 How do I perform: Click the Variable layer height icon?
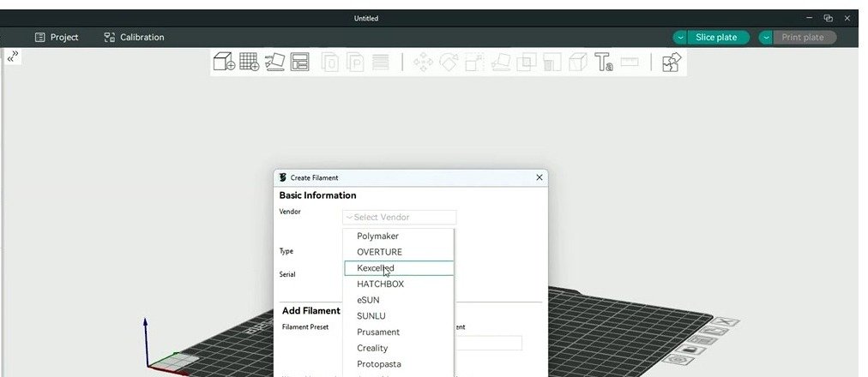380,62
